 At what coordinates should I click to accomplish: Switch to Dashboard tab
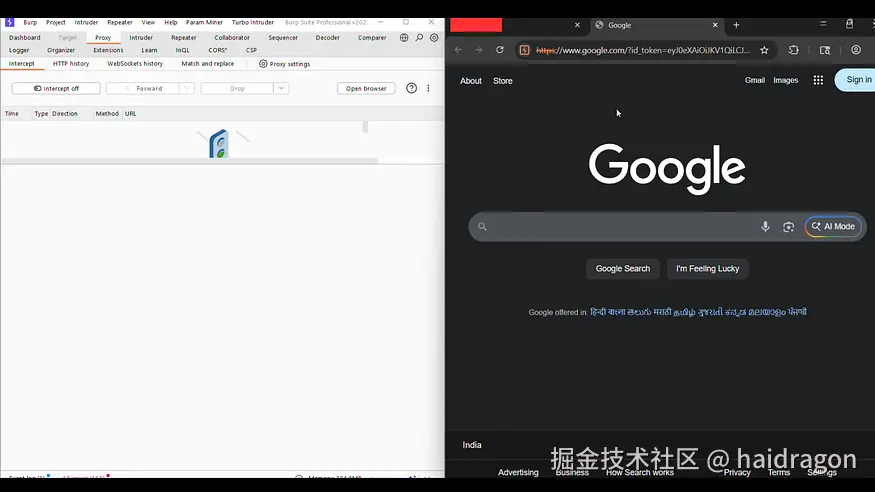[x=25, y=37]
